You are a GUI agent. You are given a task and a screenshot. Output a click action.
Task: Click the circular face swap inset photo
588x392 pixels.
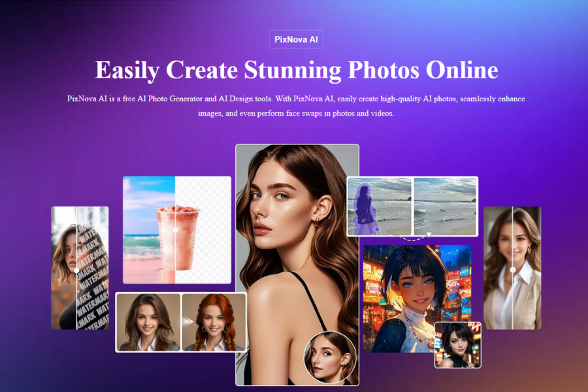click(x=330, y=357)
